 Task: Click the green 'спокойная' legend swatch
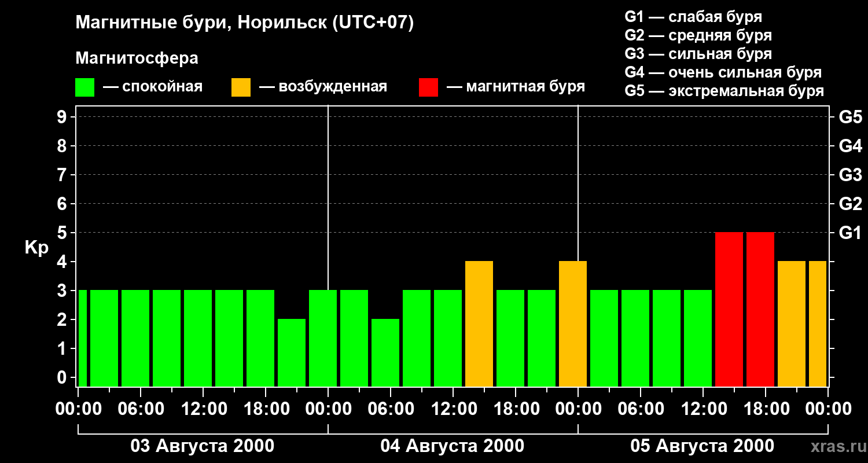coord(85,87)
